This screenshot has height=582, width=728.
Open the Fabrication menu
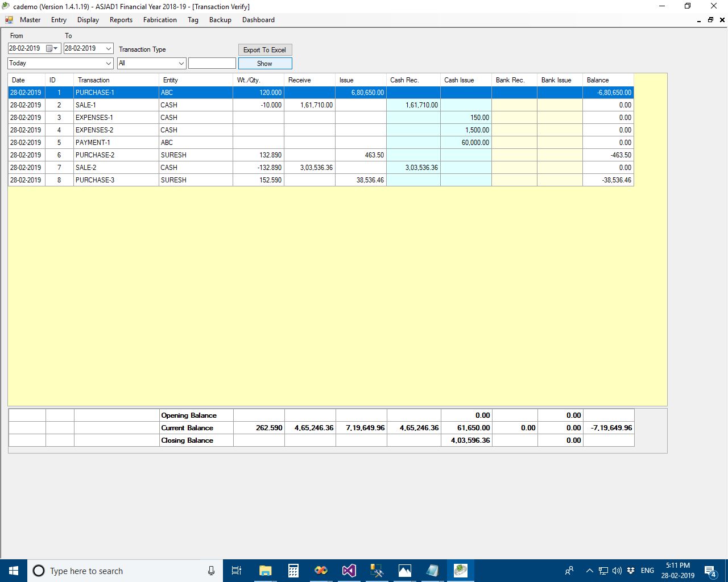160,20
